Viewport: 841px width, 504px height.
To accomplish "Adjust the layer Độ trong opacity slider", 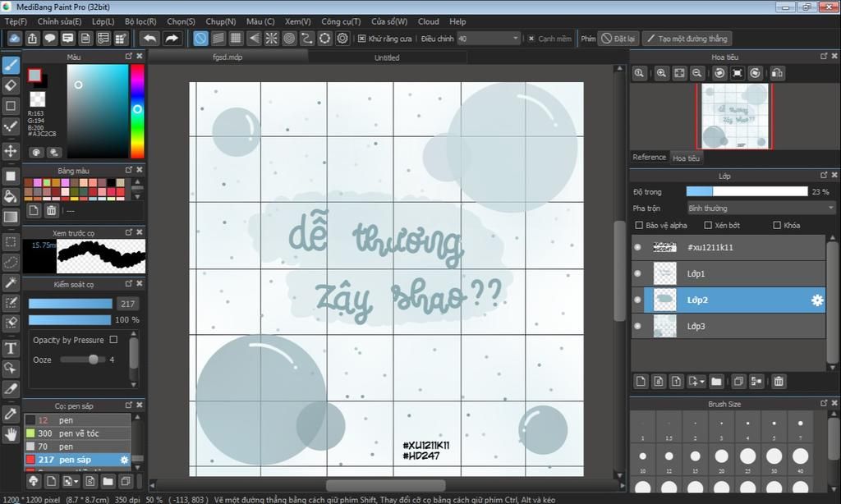I will click(747, 191).
